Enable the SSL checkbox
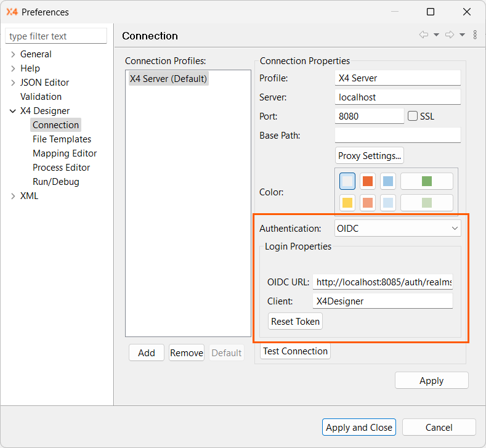This screenshot has width=486, height=448. tap(413, 116)
